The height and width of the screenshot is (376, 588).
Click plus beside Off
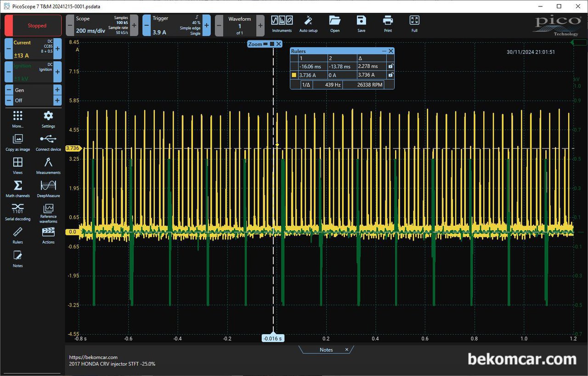[x=57, y=100]
